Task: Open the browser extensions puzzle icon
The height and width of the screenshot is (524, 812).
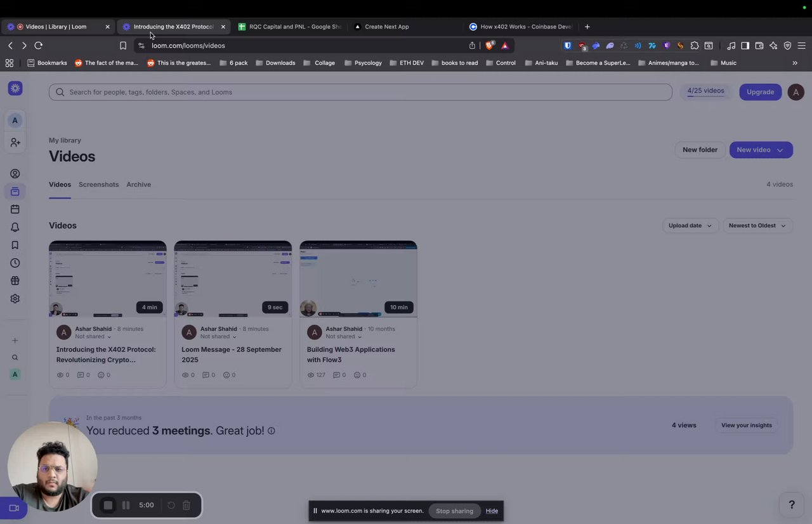Action: [x=695, y=46]
